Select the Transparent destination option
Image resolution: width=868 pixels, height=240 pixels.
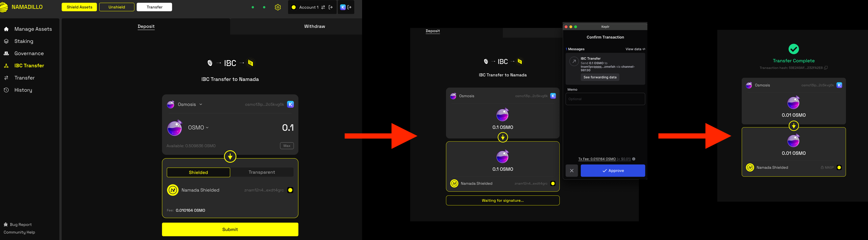pos(262,172)
